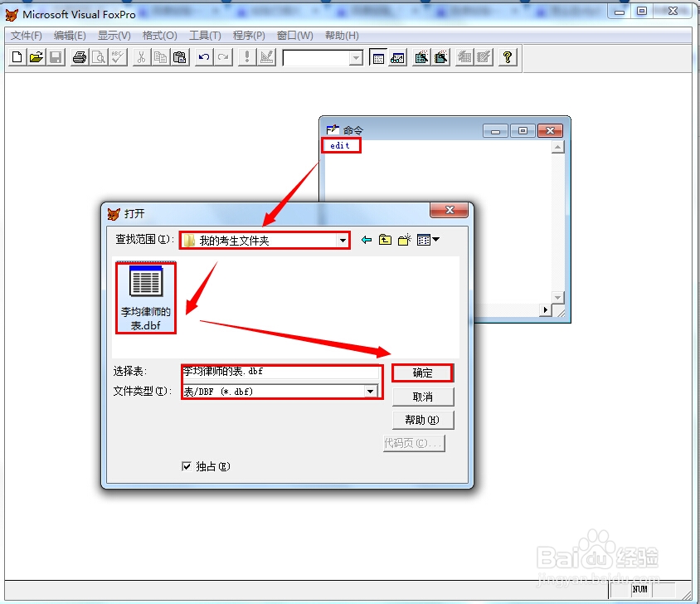700x604 pixels.
Task: Expand the database combo box in toolbar
Action: coord(356,57)
